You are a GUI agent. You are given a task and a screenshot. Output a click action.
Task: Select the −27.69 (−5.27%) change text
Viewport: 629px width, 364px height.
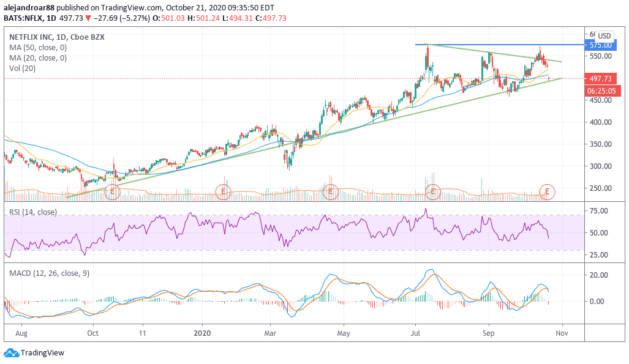point(121,18)
